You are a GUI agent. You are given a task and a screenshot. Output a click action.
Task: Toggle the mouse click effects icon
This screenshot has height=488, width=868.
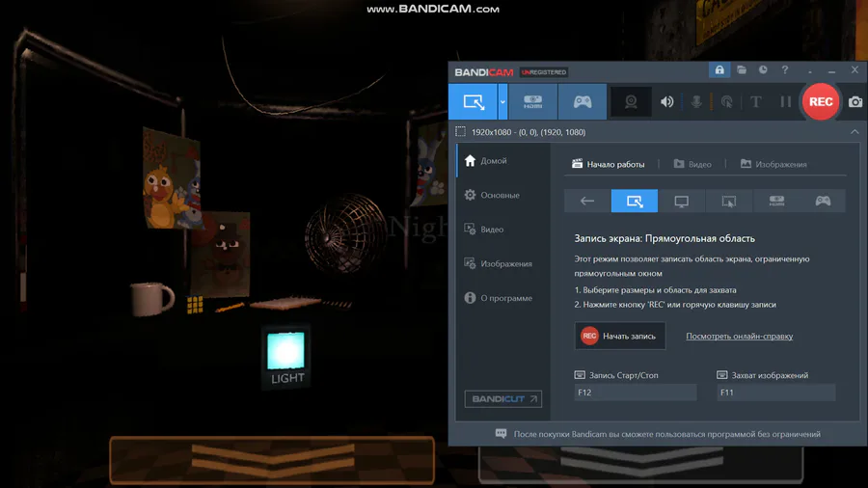pos(727,102)
